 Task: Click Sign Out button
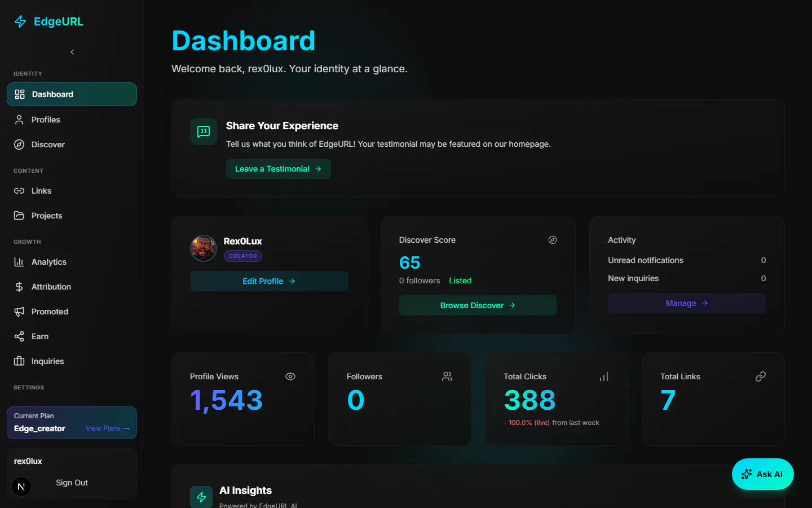(72, 483)
